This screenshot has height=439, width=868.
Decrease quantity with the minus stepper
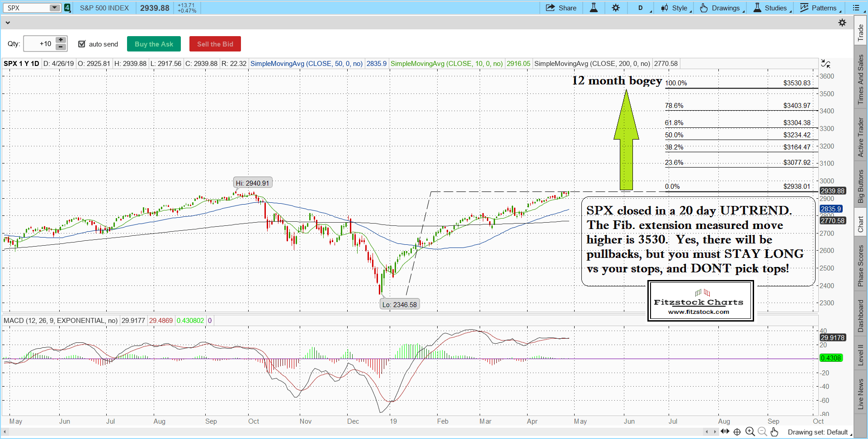(61, 47)
